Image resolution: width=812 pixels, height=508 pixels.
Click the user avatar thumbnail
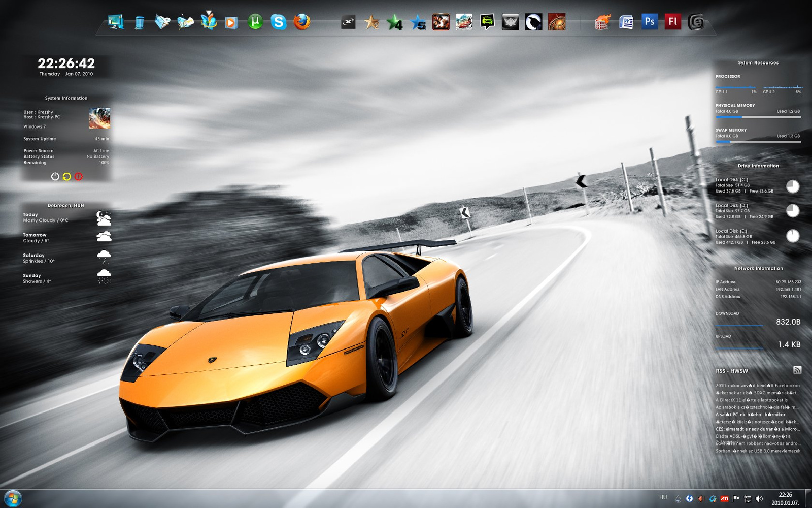99,118
